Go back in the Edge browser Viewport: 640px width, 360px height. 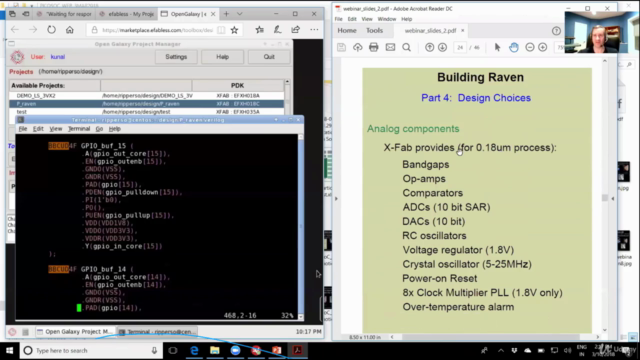(x=15, y=30)
